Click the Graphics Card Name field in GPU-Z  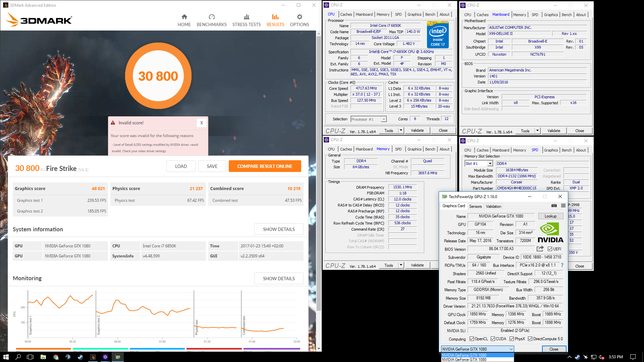501,216
